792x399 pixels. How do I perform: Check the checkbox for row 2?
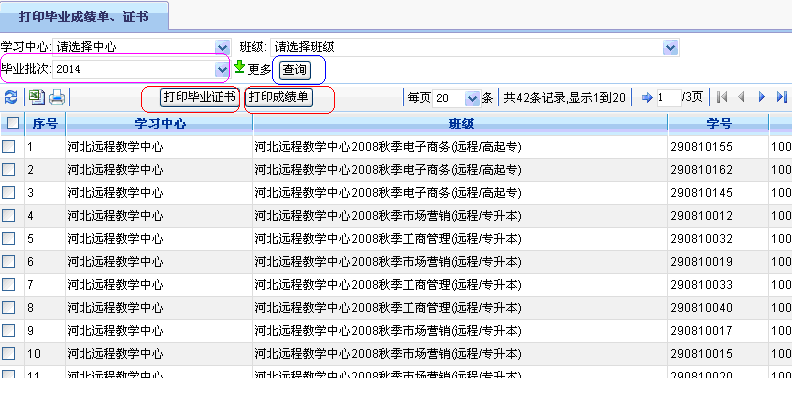point(9,170)
